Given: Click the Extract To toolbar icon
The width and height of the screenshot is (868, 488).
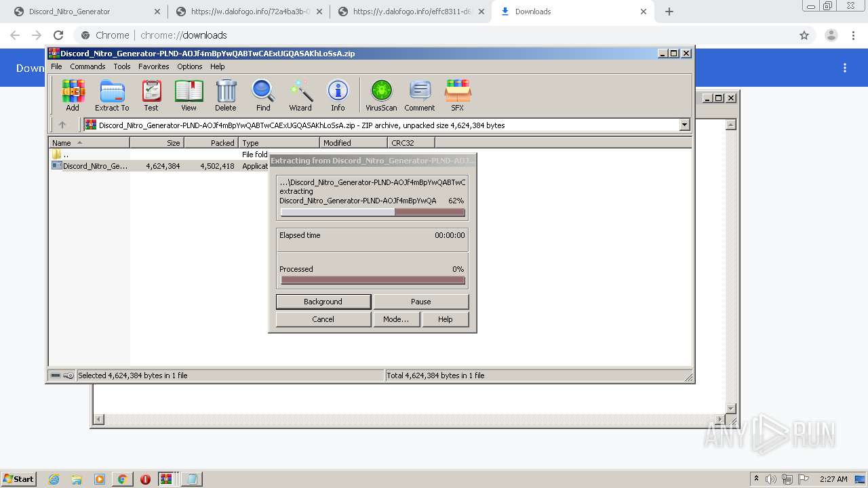Looking at the screenshot, I should [x=112, y=95].
